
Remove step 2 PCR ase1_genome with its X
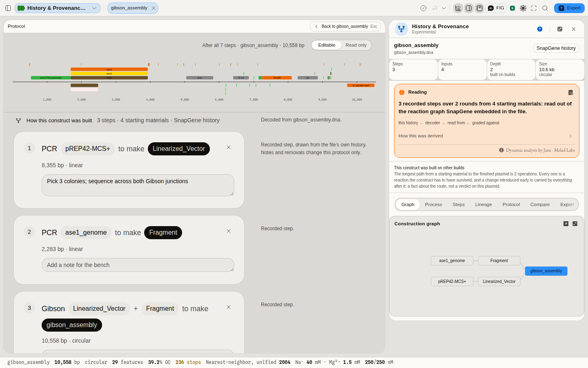pos(229,231)
